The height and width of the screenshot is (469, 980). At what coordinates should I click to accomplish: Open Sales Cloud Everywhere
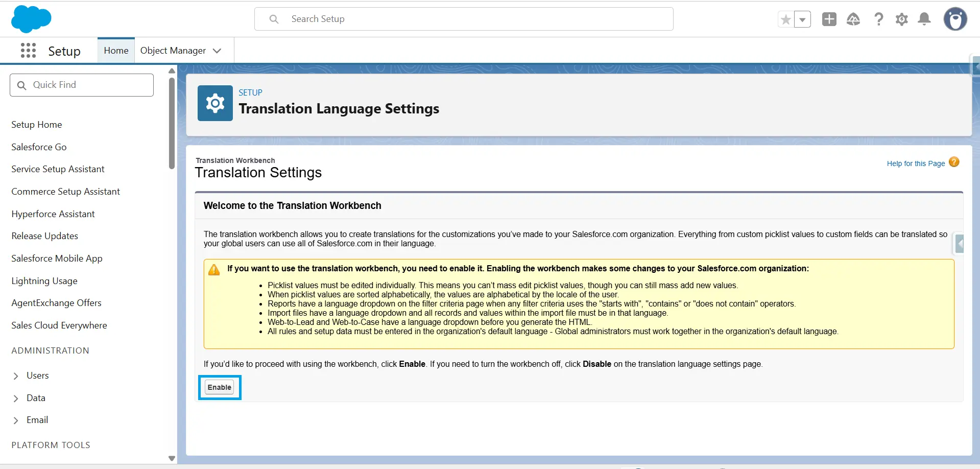click(x=59, y=325)
